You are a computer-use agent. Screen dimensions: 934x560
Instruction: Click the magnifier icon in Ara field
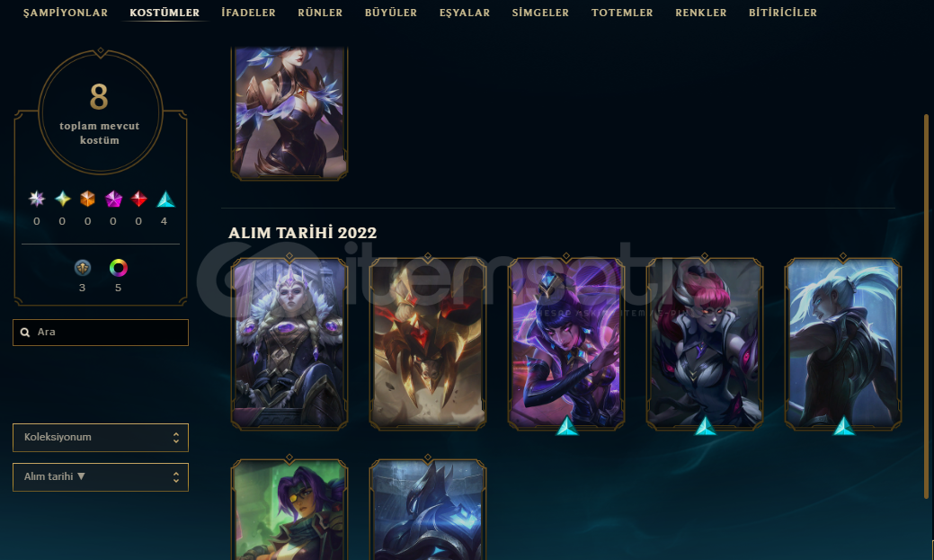point(25,333)
